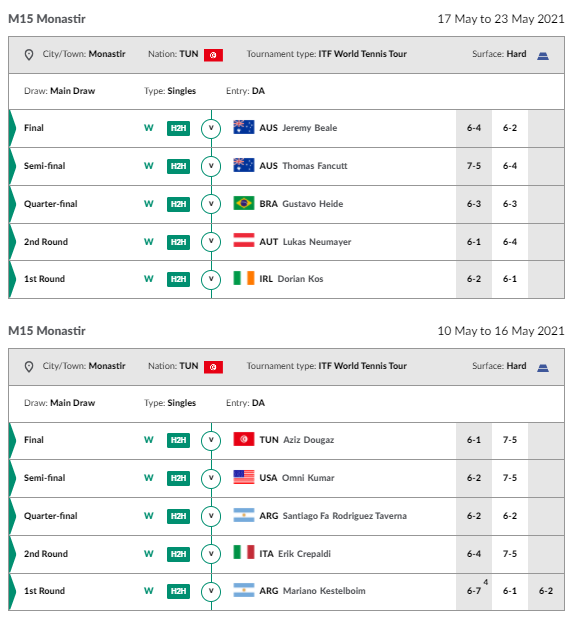Click the hard court surface icon for 17 May tournament
This screenshot has width=569, height=623.
[542, 56]
